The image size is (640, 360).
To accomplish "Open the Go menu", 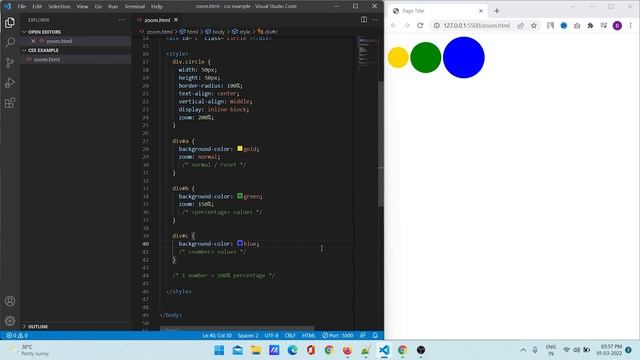I will tap(98, 6).
